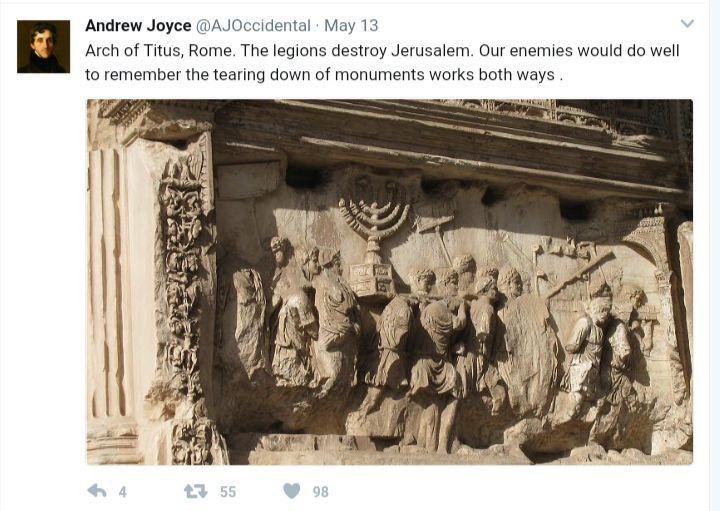
Task: Click the tweet text starting 'Arch of Titus'
Action: [382, 62]
